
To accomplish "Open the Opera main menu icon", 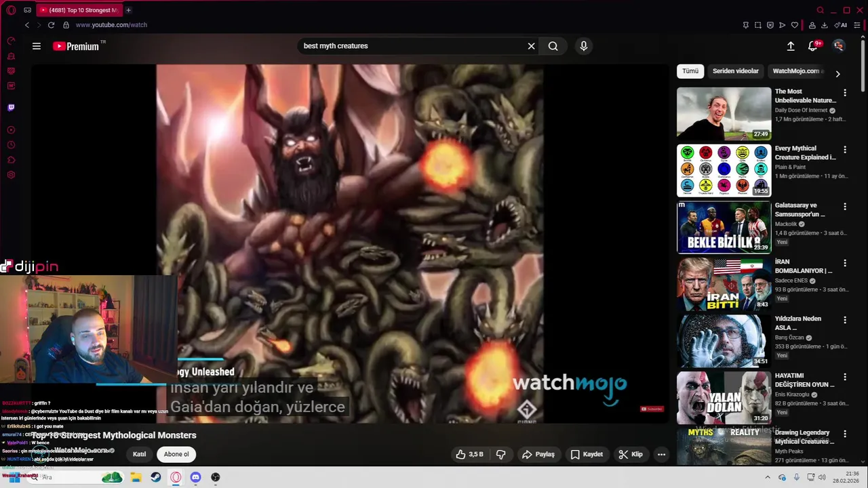I will coord(11,10).
